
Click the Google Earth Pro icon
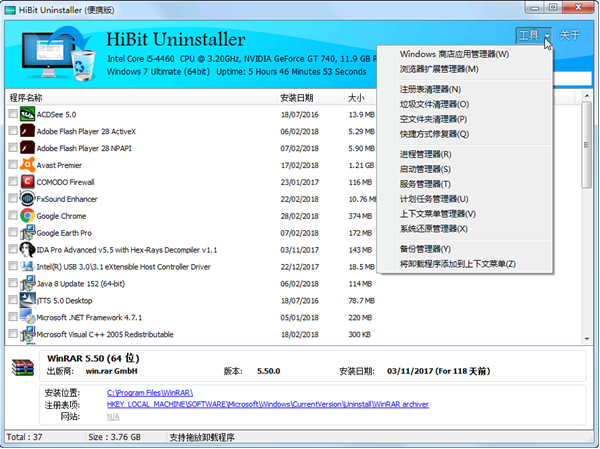27,232
